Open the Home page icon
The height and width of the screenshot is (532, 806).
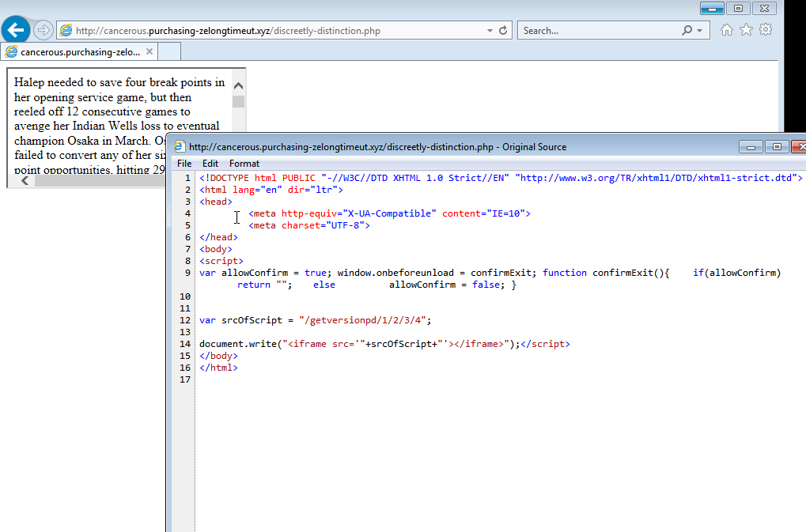pyautogui.click(x=726, y=30)
